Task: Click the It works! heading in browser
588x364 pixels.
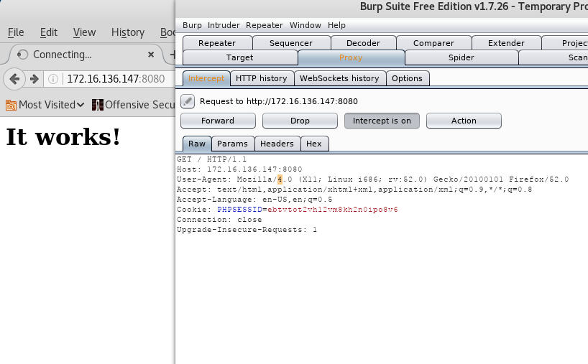Action: click(x=63, y=137)
